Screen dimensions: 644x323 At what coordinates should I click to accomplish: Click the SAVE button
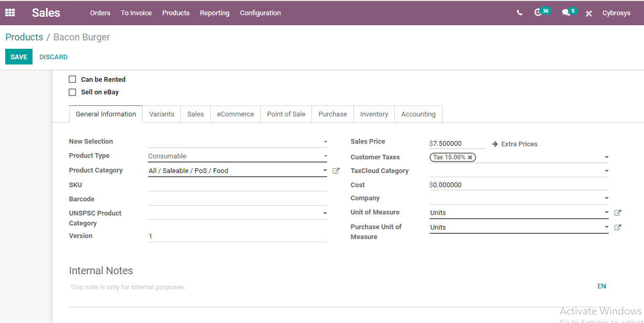click(x=19, y=57)
